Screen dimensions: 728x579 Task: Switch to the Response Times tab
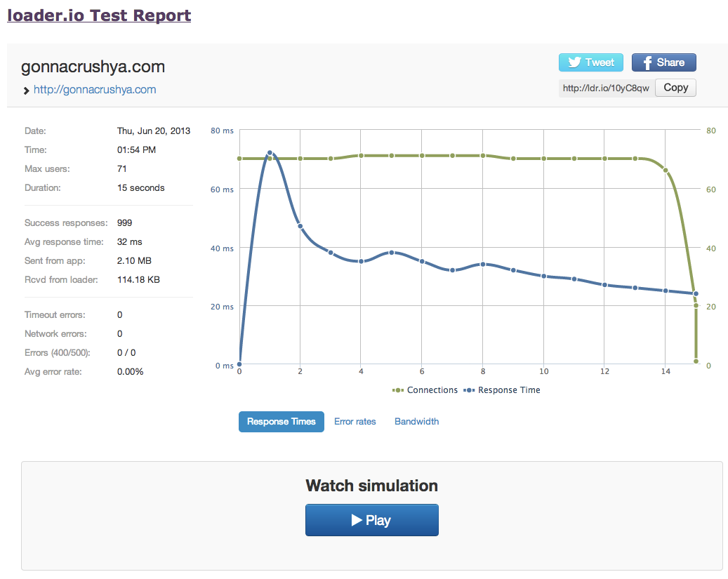pyautogui.click(x=282, y=422)
